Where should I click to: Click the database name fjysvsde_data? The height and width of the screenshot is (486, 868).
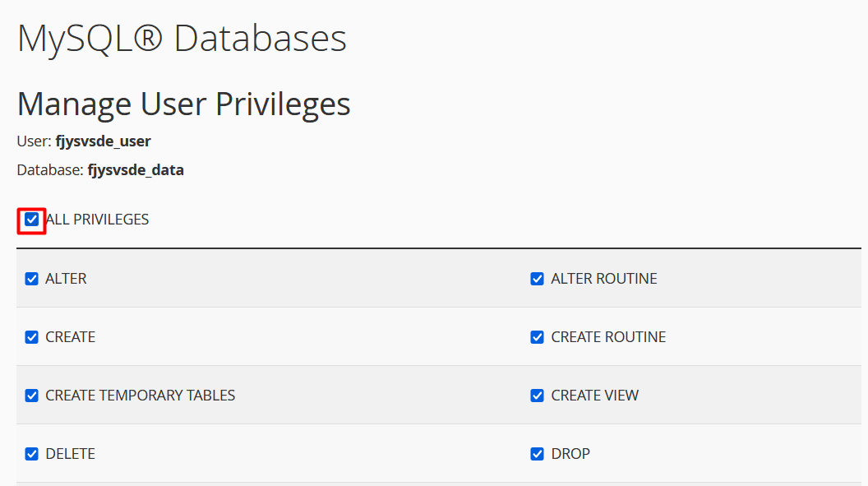[135, 171]
